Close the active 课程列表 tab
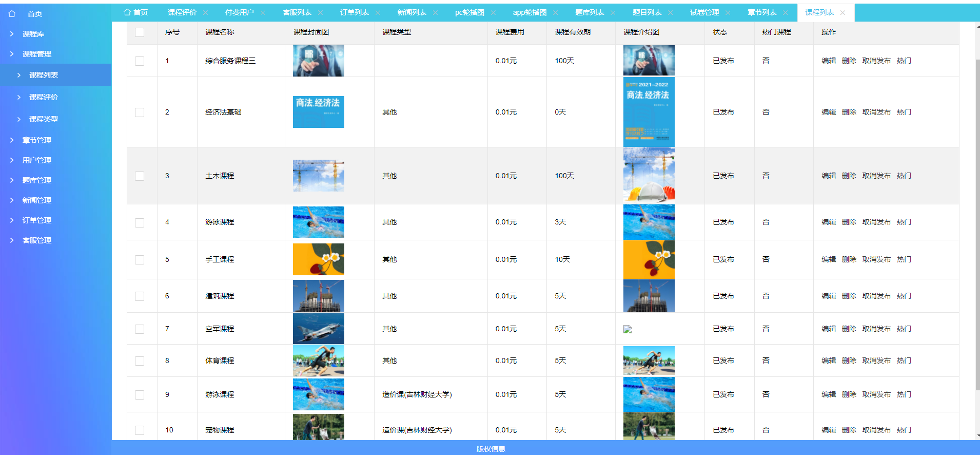980x455 pixels. (842, 13)
